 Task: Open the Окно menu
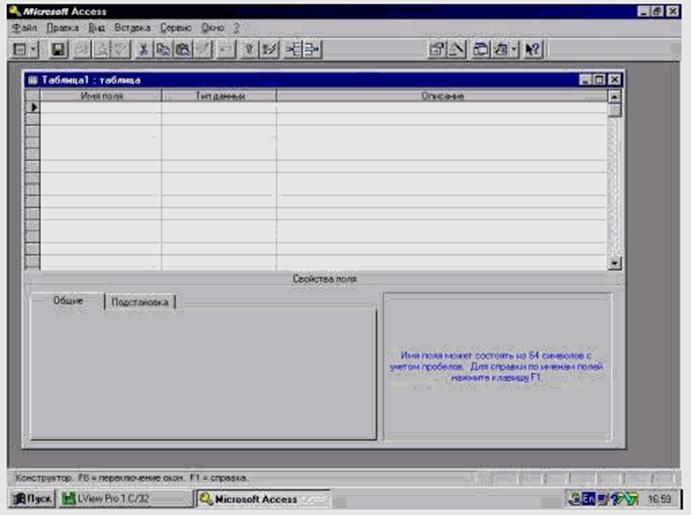coord(212,28)
